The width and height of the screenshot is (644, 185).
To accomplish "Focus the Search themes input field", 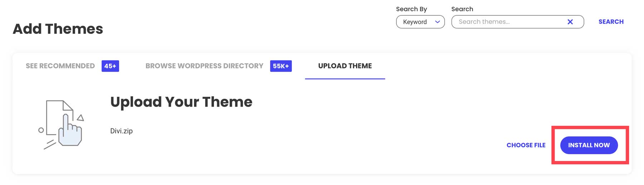I will point(508,22).
